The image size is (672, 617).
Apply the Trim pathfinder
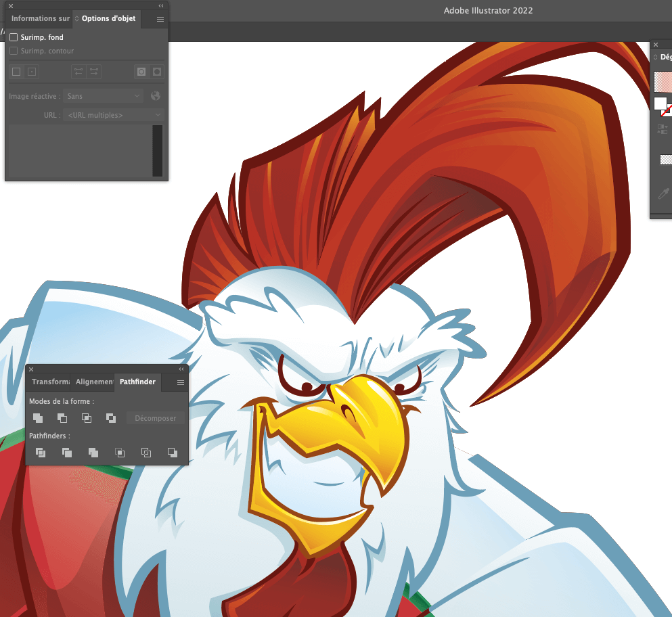point(67,453)
